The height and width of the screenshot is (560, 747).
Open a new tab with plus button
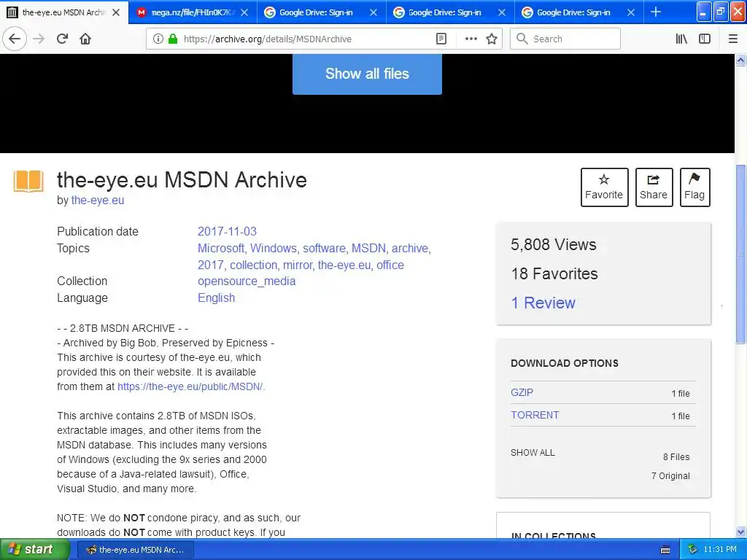tap(656, 12)
